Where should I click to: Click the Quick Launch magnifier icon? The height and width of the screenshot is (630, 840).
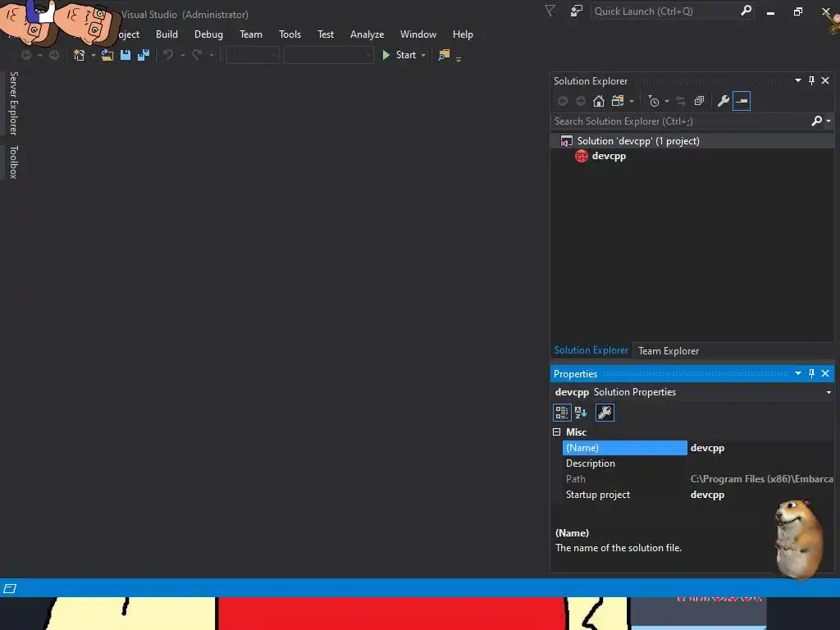tap(746, 11)
